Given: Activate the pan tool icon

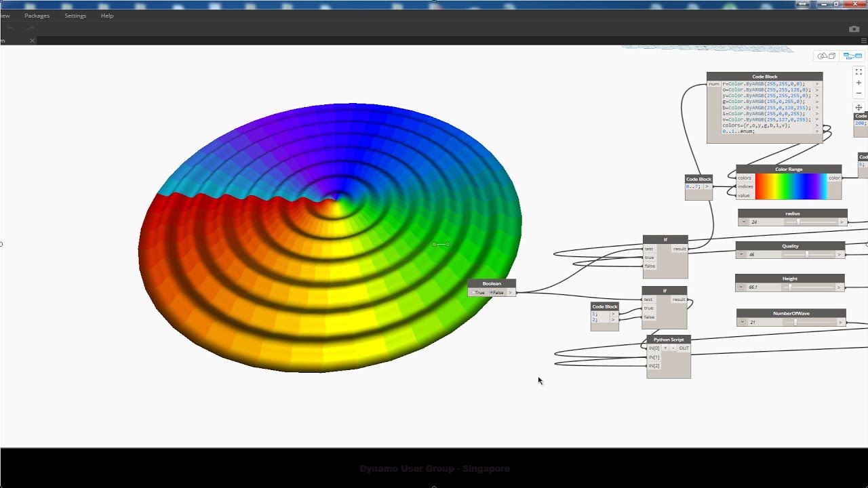Looking at the screenshot, I should [859, 107].
